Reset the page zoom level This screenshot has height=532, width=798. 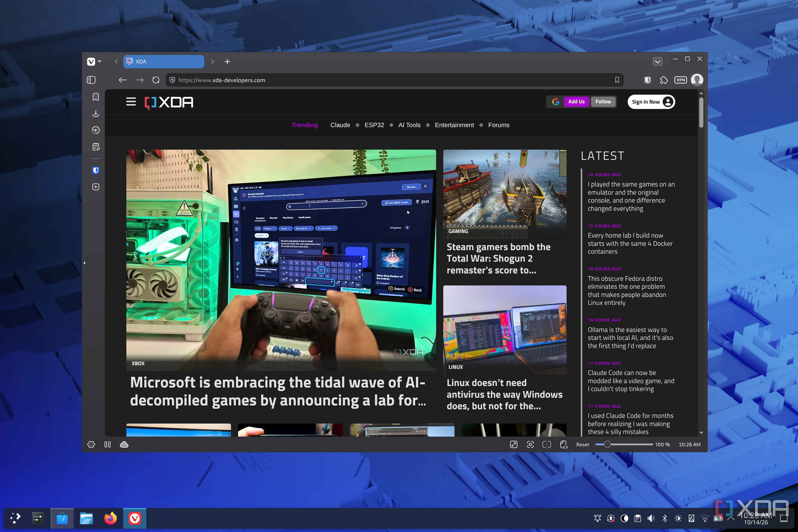tap(583, 445)
